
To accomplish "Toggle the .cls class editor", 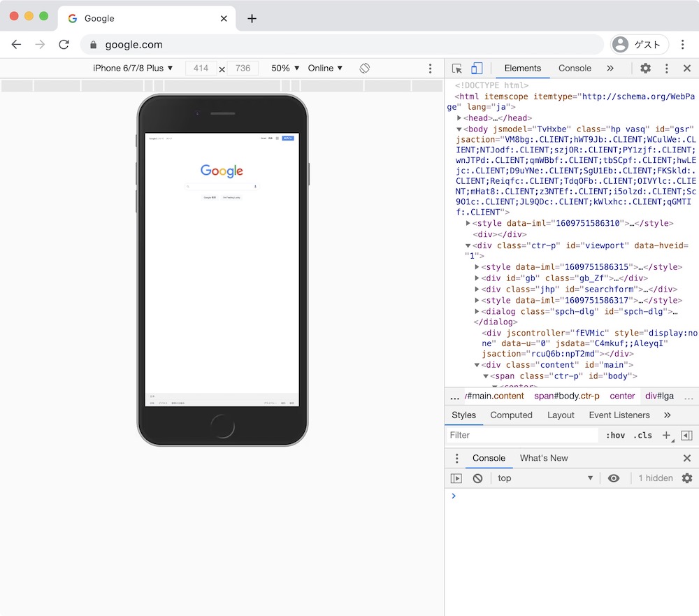I will coord(642,436).
